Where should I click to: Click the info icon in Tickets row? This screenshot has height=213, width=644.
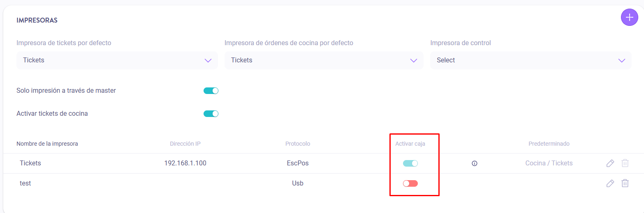pos(475,163)
